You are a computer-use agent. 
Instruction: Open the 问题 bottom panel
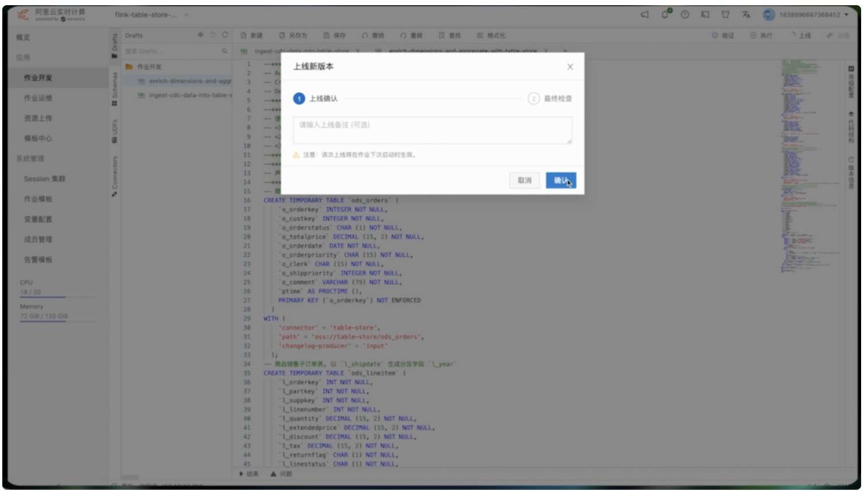pyautogui.click(x=281, y=474)
